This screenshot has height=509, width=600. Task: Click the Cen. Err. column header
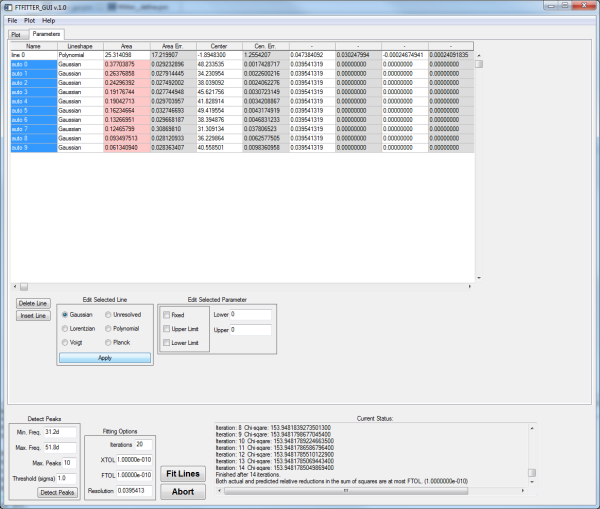tap(266, 46)
